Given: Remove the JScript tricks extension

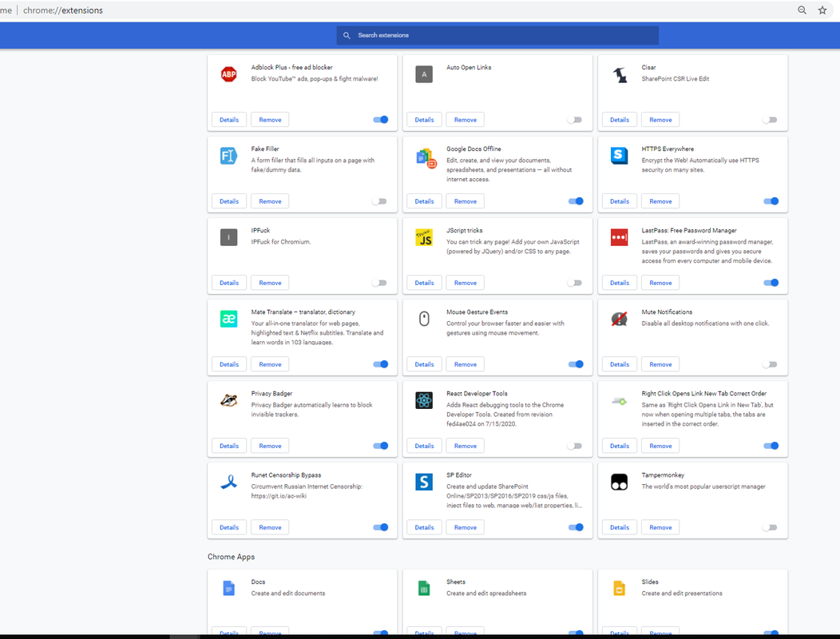Looking at the screenshot, I should [x=465, y=283].
